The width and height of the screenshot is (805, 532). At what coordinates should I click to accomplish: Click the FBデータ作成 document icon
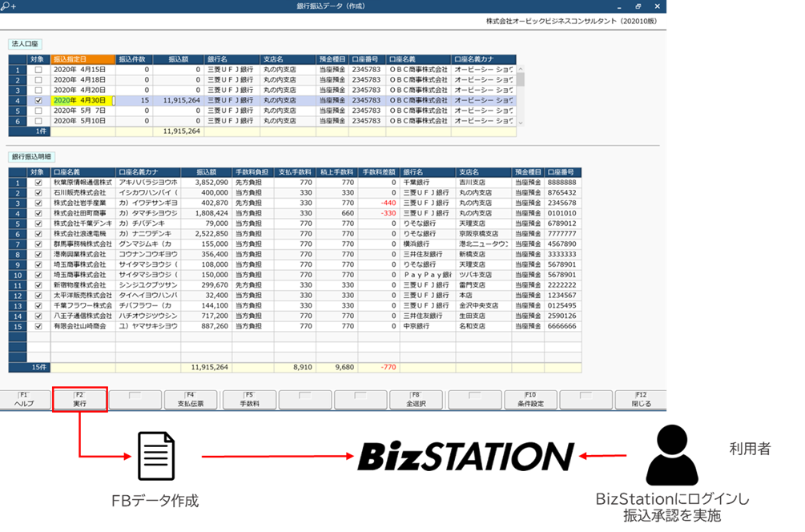156,456
